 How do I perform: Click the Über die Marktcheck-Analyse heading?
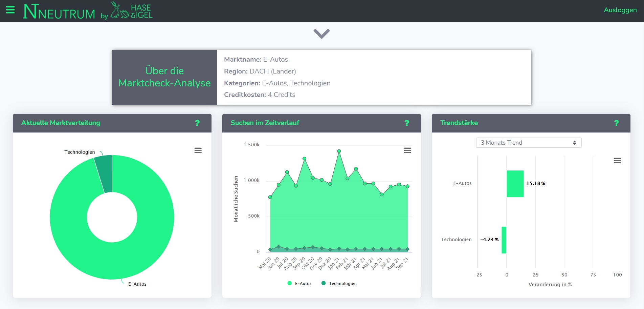[x=164, y=77]
